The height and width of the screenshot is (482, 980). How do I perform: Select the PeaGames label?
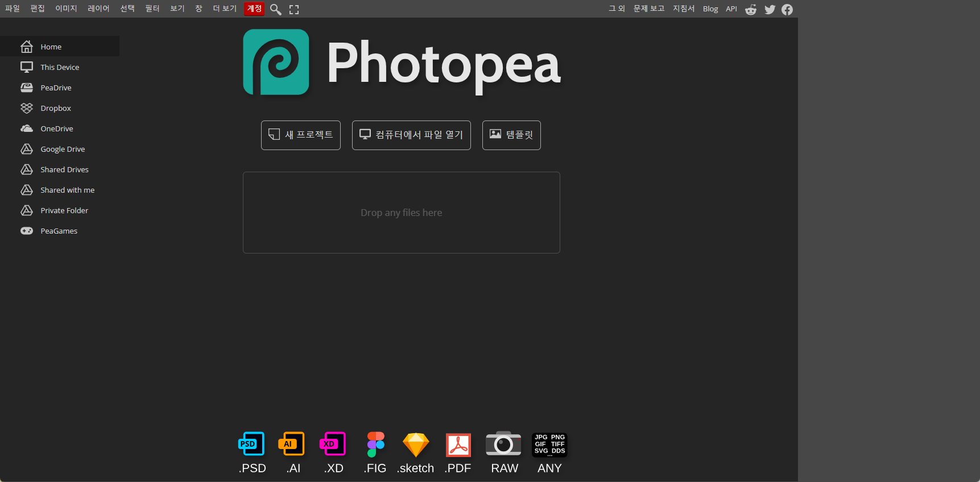[x=59, y=231]
